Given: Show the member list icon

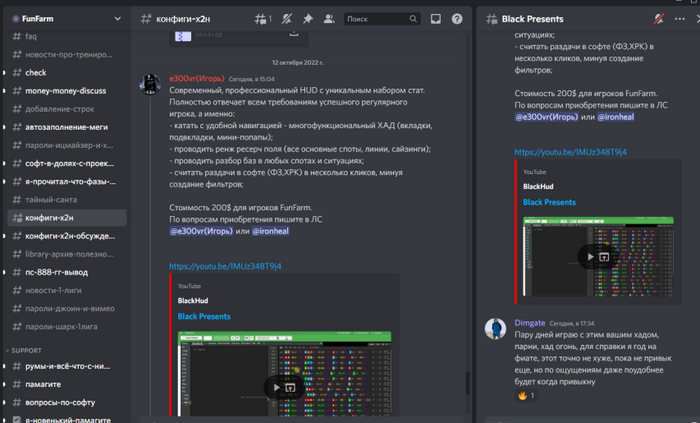Looking at the screenshot, I should 329,19.
